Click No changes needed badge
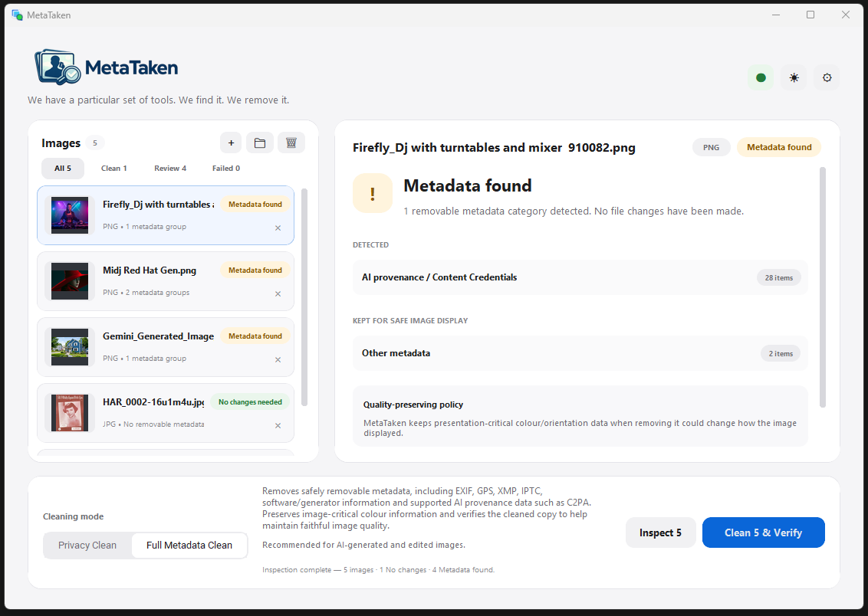 click(x=250, y=402)
